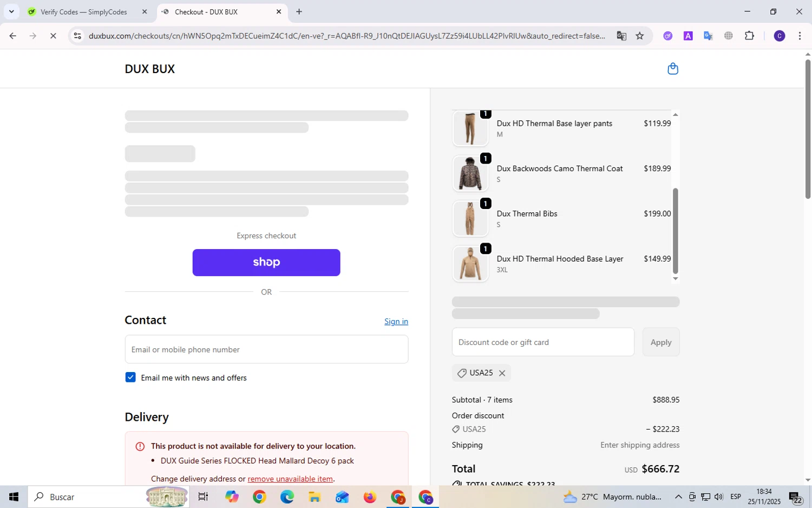The image size is (812, 508).
Task: Open Firefox from the taskbar
Action: (370, 497)
